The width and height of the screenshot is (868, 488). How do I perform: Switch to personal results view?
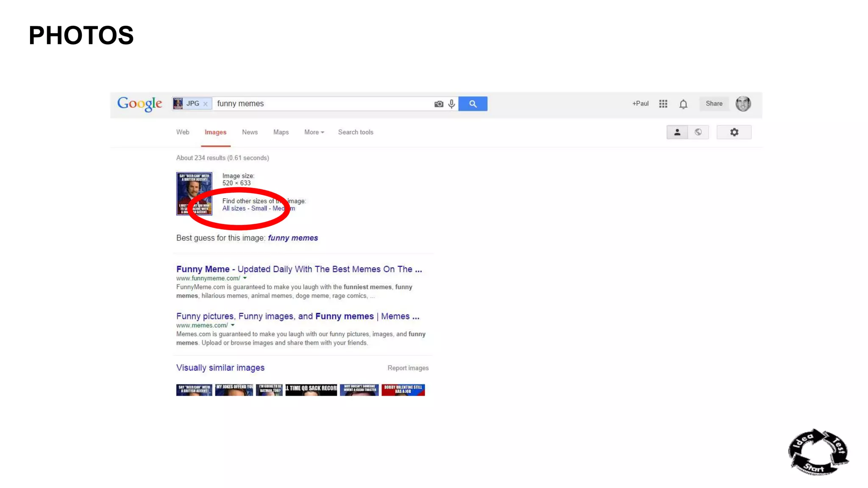tap(677, 132)
